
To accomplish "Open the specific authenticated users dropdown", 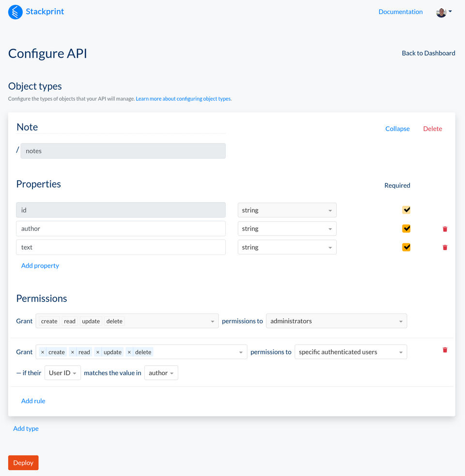I will coord(351,352).
